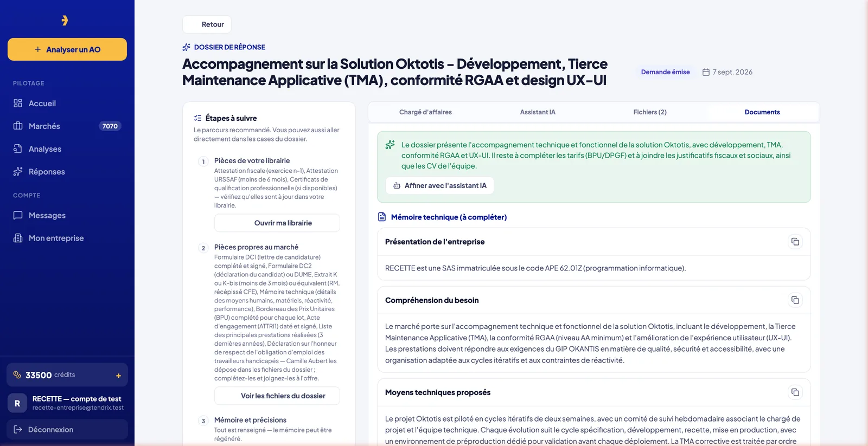Click the Mon entreprise building icon
This screenshot has height=446, width=868.
click(18, 238)
